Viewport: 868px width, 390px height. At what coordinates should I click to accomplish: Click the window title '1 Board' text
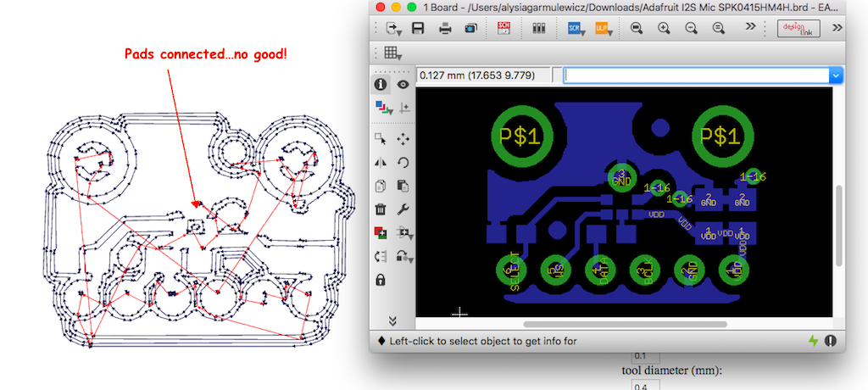click(x=440, y=7)
